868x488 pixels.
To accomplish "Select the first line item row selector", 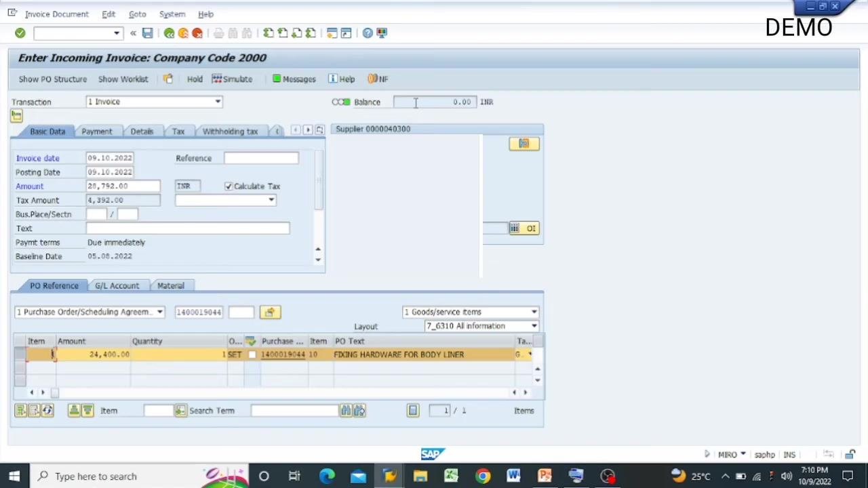I will (x=19, y=354).
